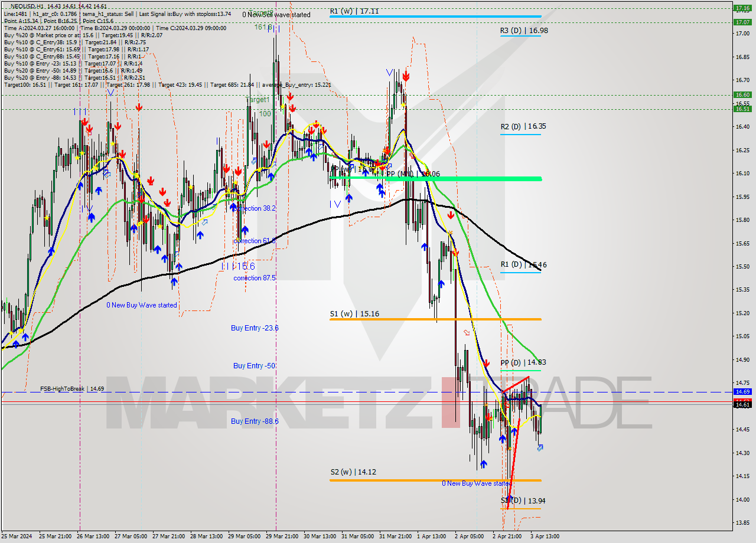Click the 'Buy Entry -23.6' annotation
Image resolution: width=756 pixels, height=543 pixels.
[255, 328]
